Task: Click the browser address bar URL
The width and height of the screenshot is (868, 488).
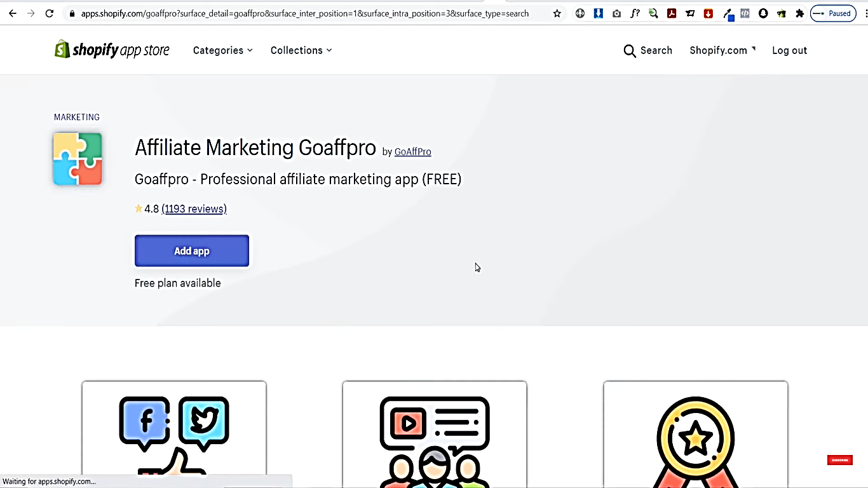Action: pyautogui.click(x=305, y=13)
